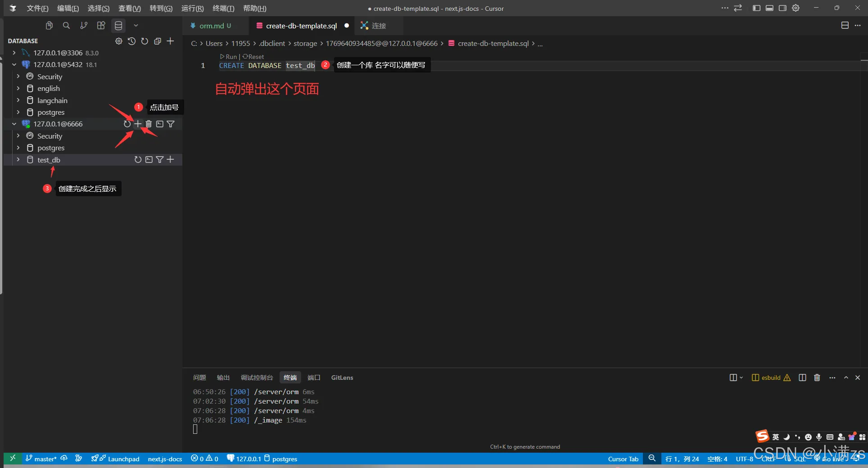Switch to orm.md editor tab
The height and width of the screenshot is (468, 868).
[x=215, y=26]
